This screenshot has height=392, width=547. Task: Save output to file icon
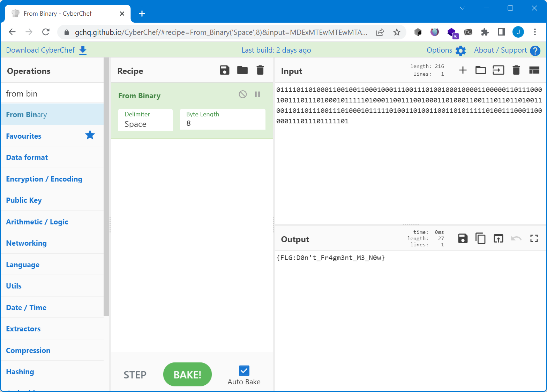(463, 239)
